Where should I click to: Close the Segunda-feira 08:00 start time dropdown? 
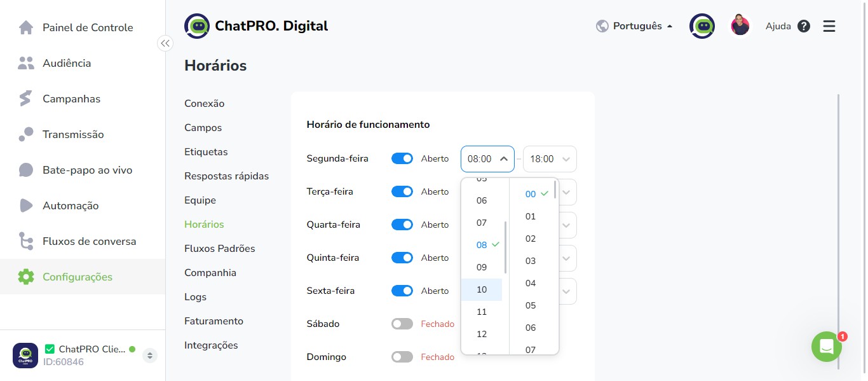pos(487,159)
